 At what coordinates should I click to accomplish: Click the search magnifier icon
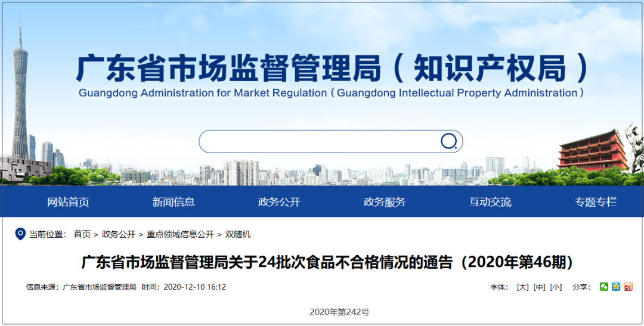pos(448,141)
